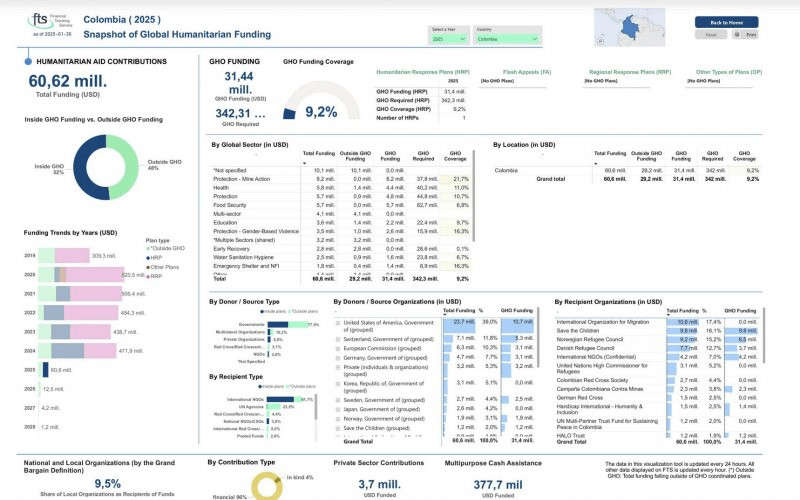Open the Select a Year dropdown

[447, 39]
